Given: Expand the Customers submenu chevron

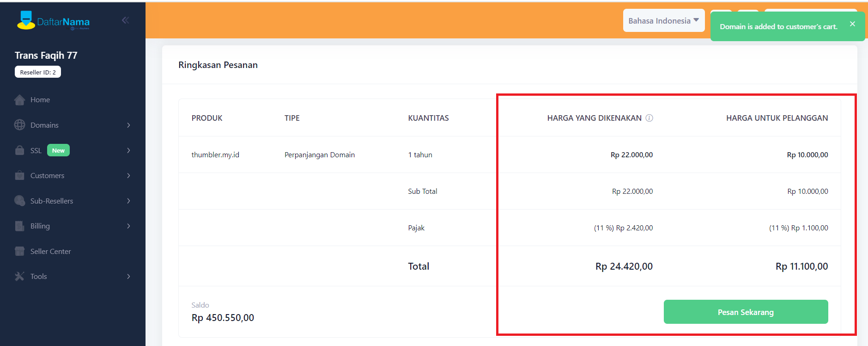Looking at the screenshot, I should coord(128,176).
